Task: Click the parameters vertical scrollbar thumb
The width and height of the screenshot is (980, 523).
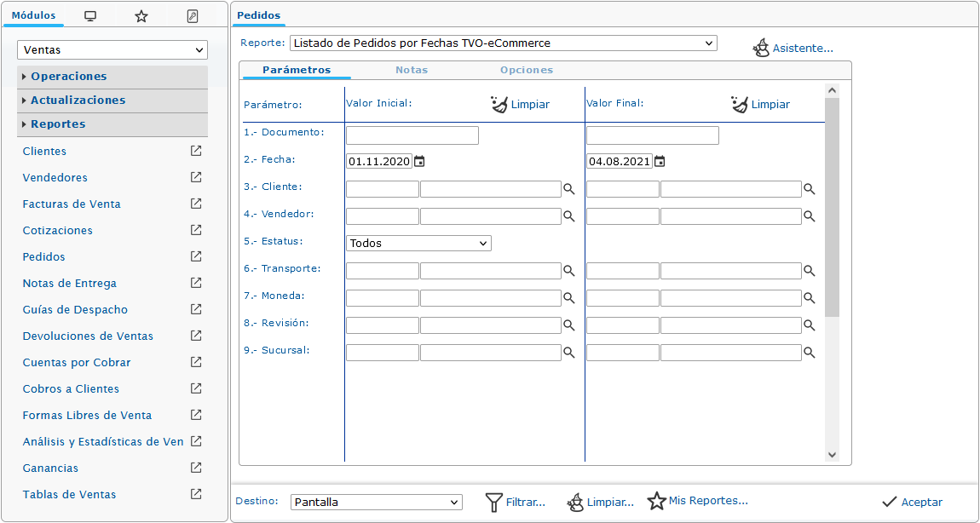Action: (x=832, y=207)
